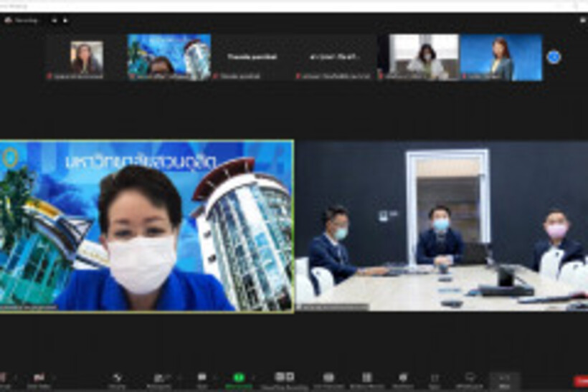Expand the video options arrow beside Start Video
This screenshot has height=392, width=588.
pos(54,377)
